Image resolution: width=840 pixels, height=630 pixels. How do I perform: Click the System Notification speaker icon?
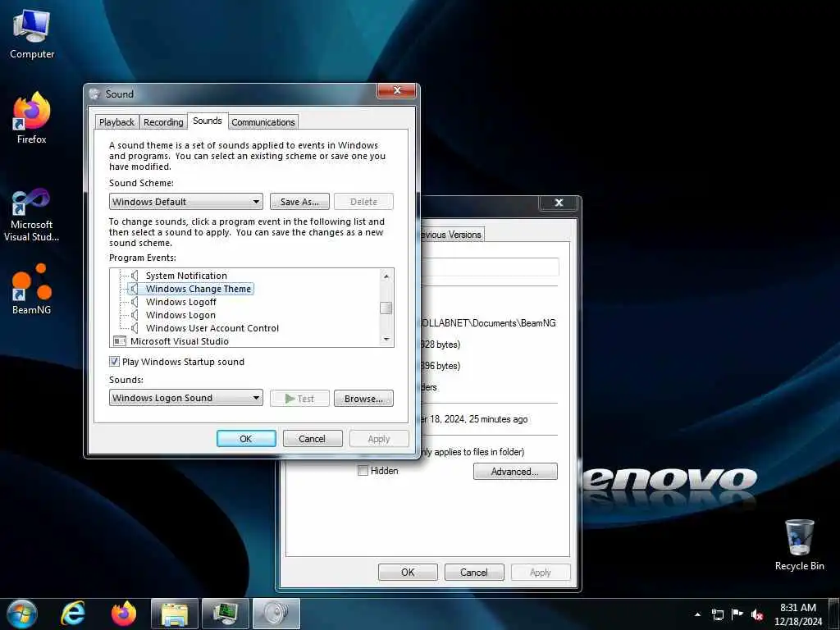tap(135, 276)
